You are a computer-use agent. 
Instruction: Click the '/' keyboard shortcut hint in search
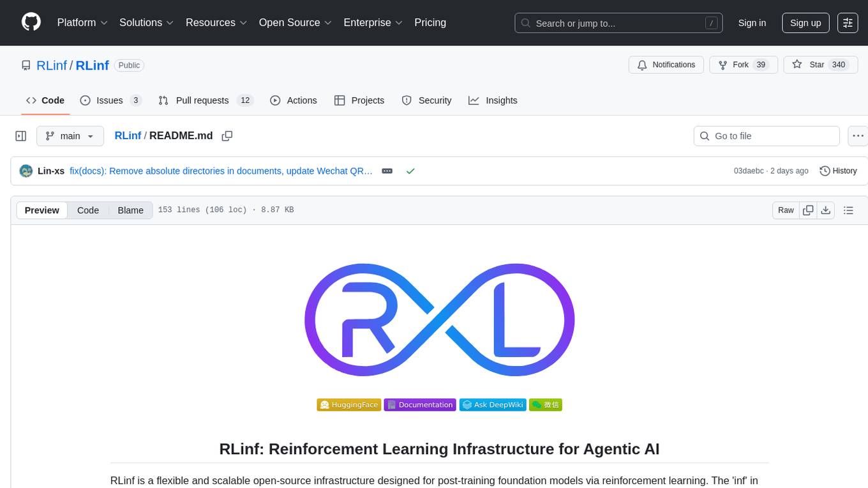coord(712,23)
